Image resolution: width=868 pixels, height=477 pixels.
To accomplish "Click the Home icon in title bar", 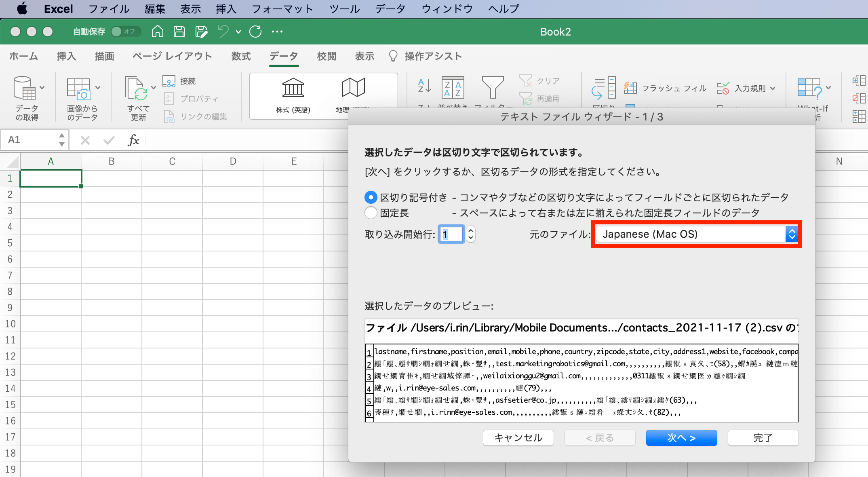I will point(157,32).
